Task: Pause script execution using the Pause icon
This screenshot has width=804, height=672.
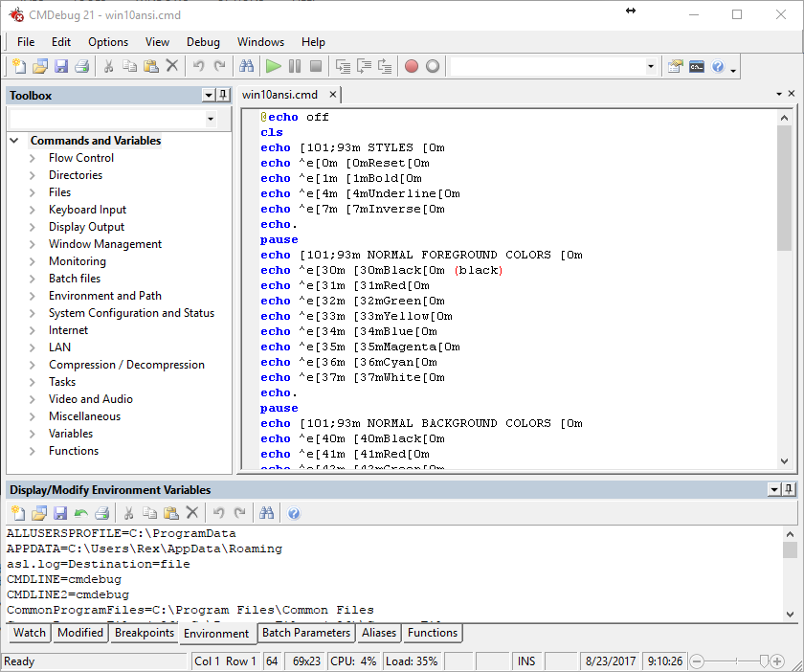Action: click(x=295, y=65)
